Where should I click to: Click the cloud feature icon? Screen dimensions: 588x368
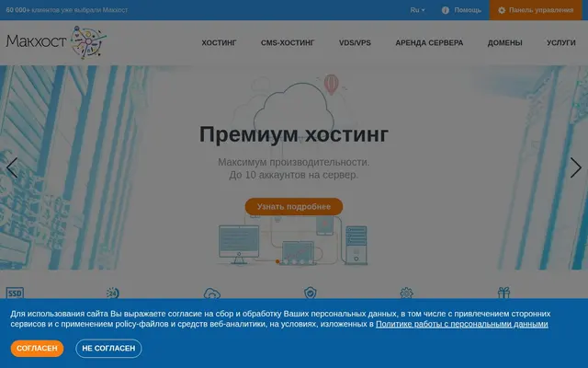tap(212, 293)
